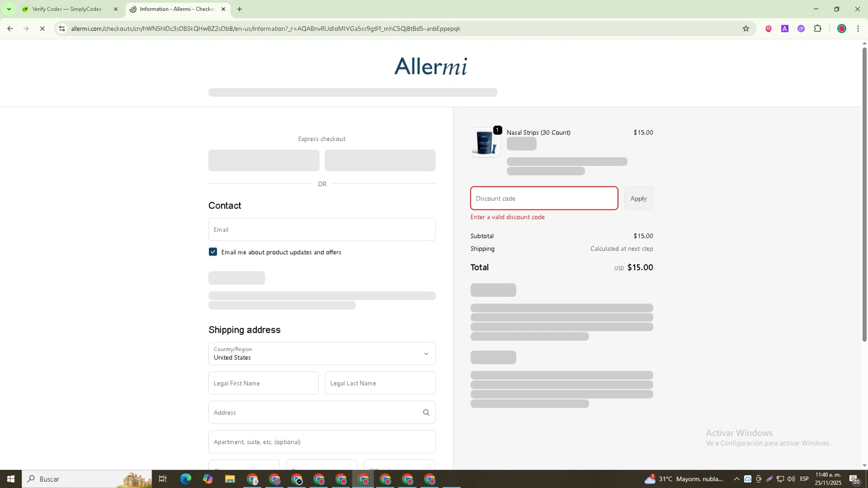Open the clock showing 11:40 a. m.

(828, 479)
